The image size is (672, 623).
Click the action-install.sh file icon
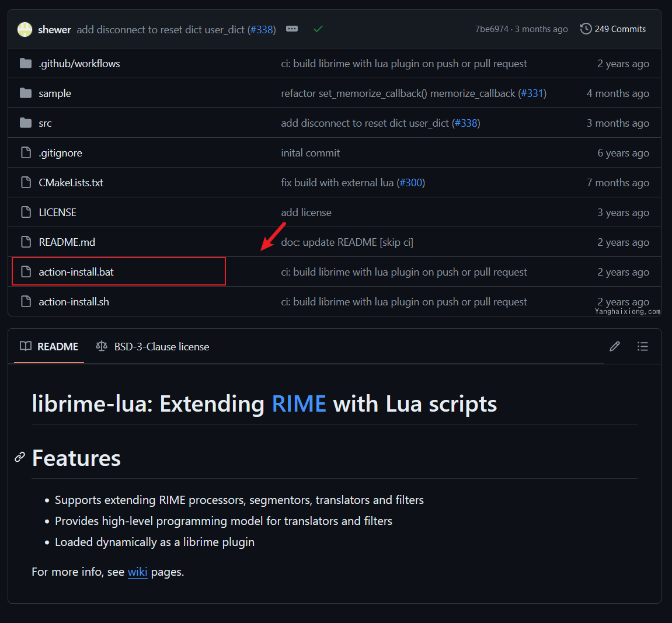[x=26, y=302]
